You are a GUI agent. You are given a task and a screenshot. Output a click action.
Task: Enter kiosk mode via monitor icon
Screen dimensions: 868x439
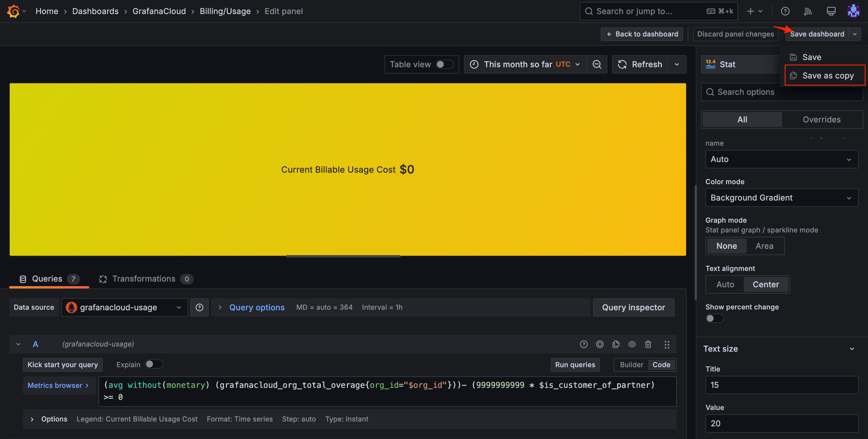830,11
